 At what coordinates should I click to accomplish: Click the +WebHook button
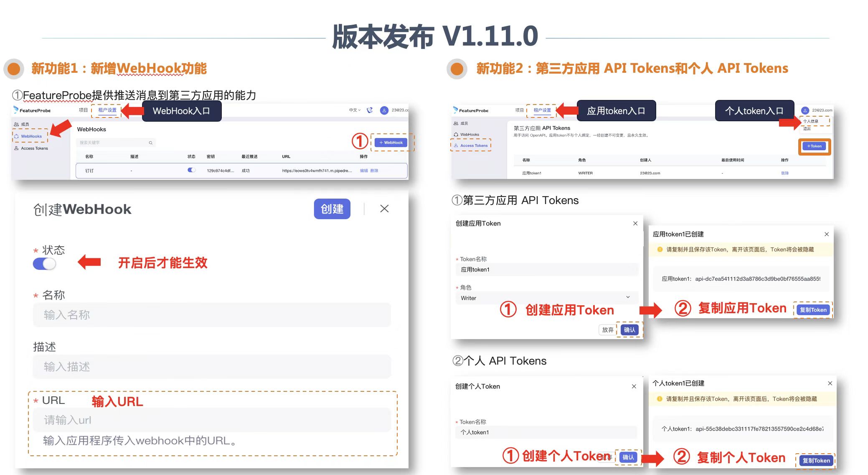[391, 142]
